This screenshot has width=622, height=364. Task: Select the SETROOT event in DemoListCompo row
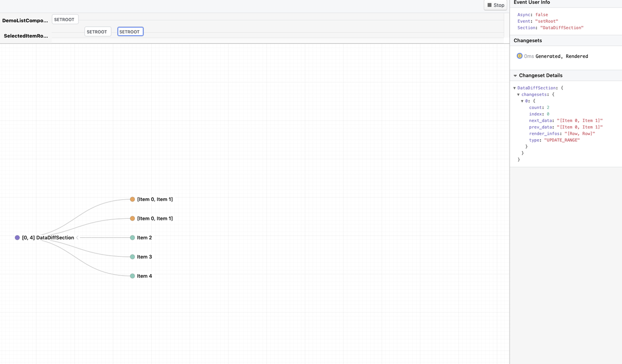(64, 19)
